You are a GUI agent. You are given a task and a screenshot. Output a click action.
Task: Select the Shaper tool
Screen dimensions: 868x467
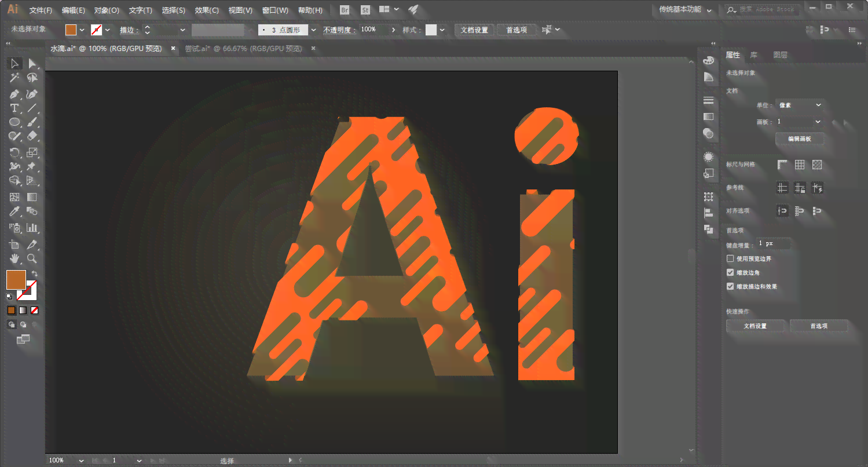click(x=15, y=137)
